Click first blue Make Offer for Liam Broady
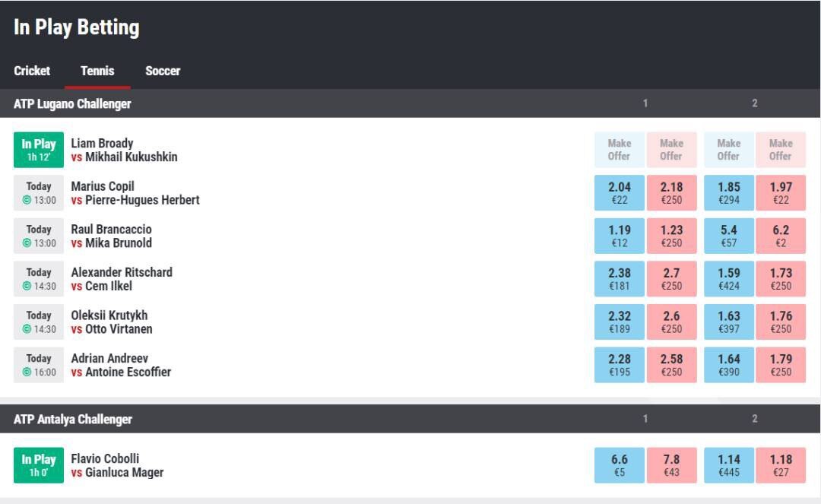This screenshot has width=821, height=504. pyautogui.click(x=620, y=150)
